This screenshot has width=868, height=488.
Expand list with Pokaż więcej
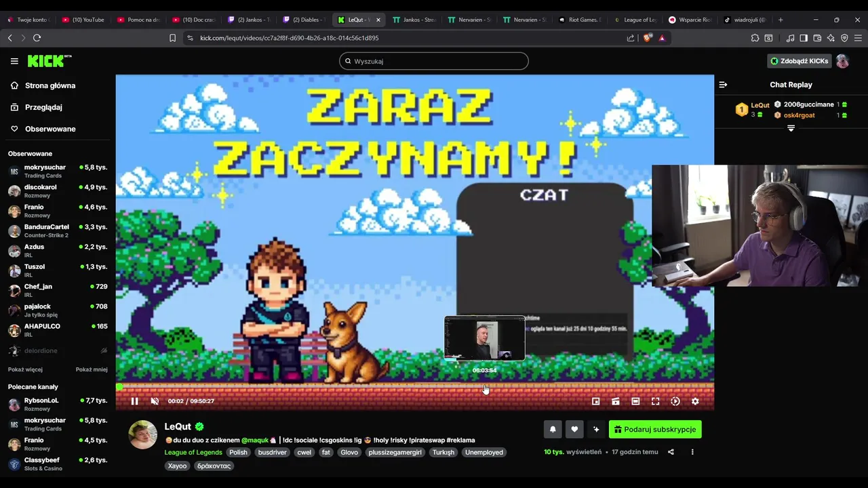tap(25, 369)
